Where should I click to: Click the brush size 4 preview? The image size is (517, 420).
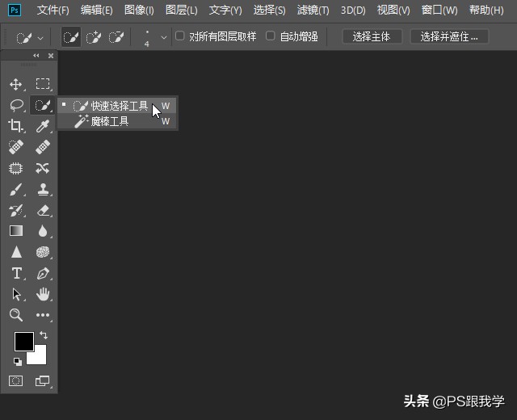(x=147, y=38)
